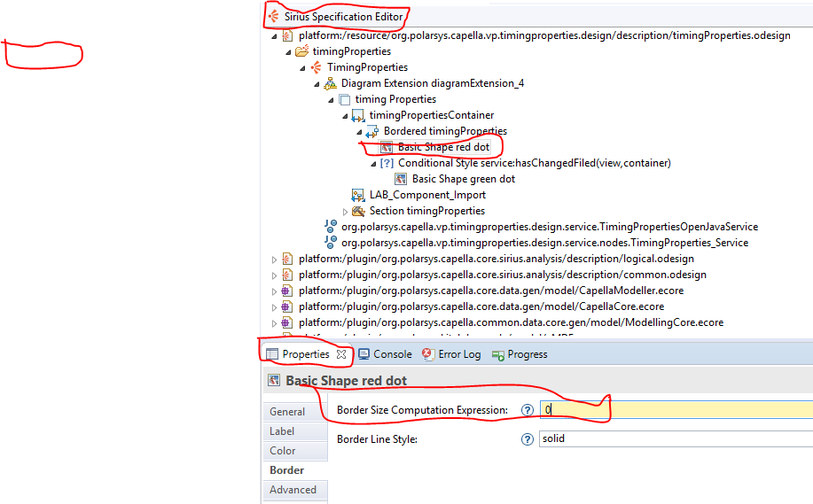813x504 pixels.
Task: Open the Color properties section
Action: tap(283, 451)
